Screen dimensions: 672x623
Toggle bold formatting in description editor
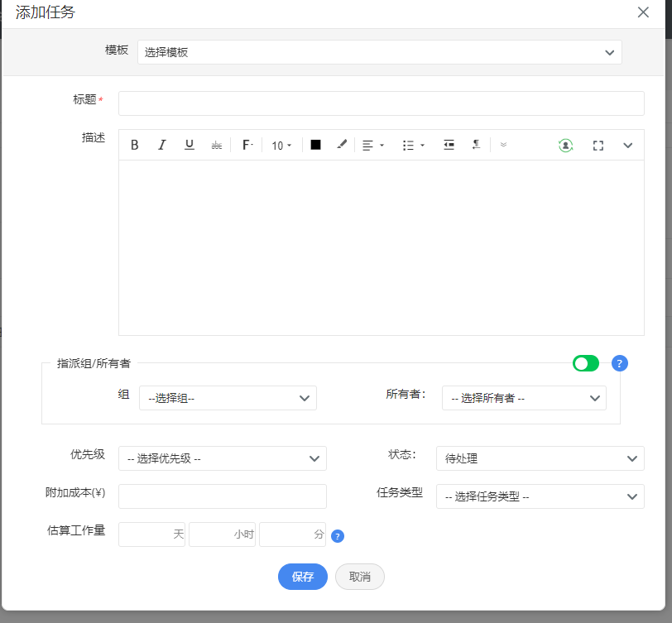click(135, 145)
